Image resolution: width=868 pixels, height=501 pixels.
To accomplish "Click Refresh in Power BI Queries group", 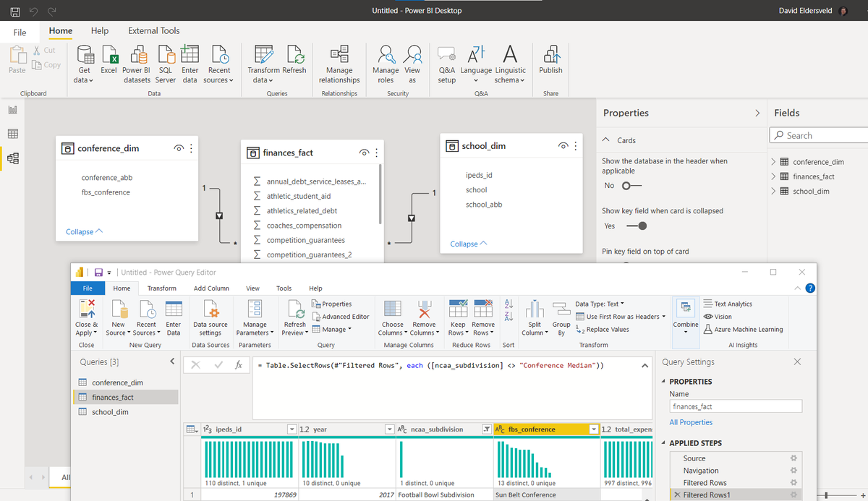I will click(294, 61).
